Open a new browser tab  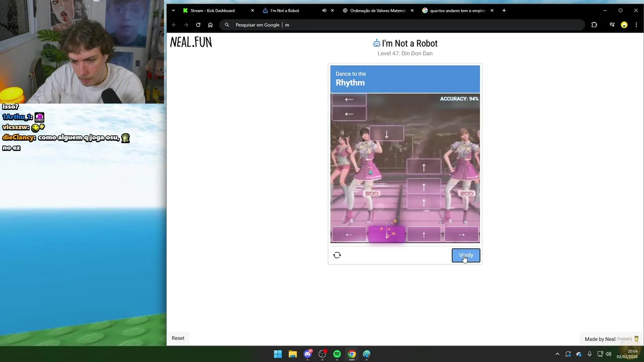tap(504, 11)
